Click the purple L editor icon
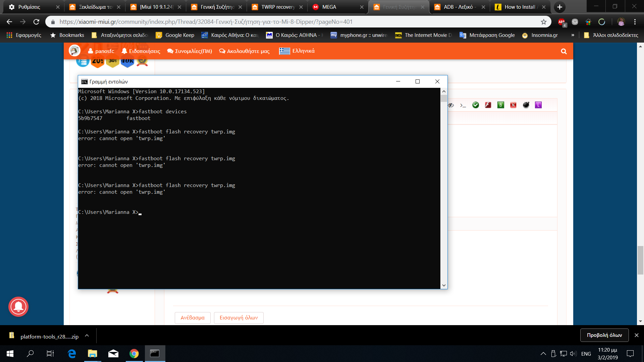 (538, 105)
